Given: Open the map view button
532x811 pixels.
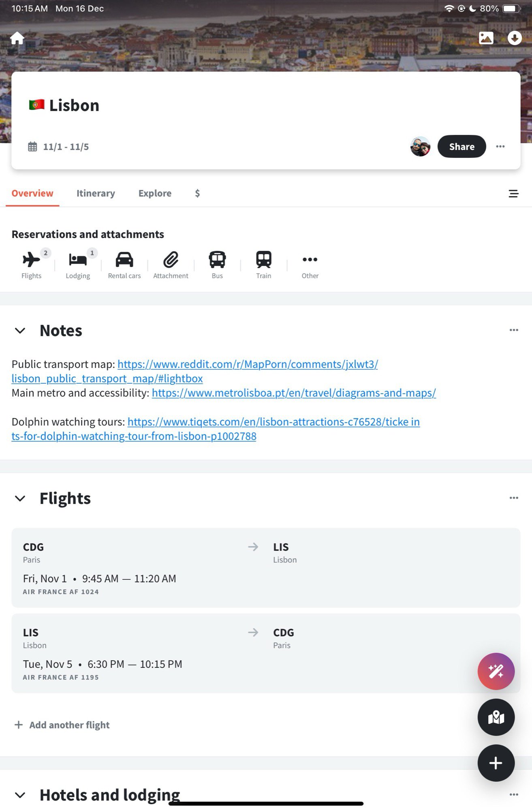Looking at the screenshot, I should 496,717.
